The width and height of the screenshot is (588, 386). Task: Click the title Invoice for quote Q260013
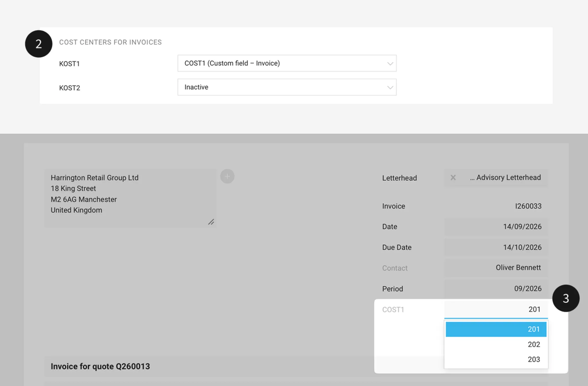pos(100,366)
